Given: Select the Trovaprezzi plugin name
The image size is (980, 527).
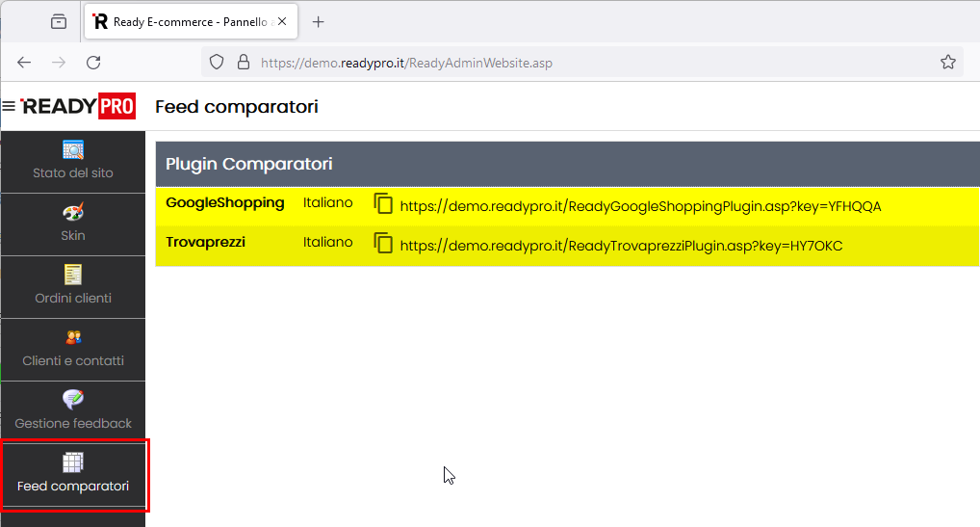Looking at the screenshot, I should pos(206,242).
